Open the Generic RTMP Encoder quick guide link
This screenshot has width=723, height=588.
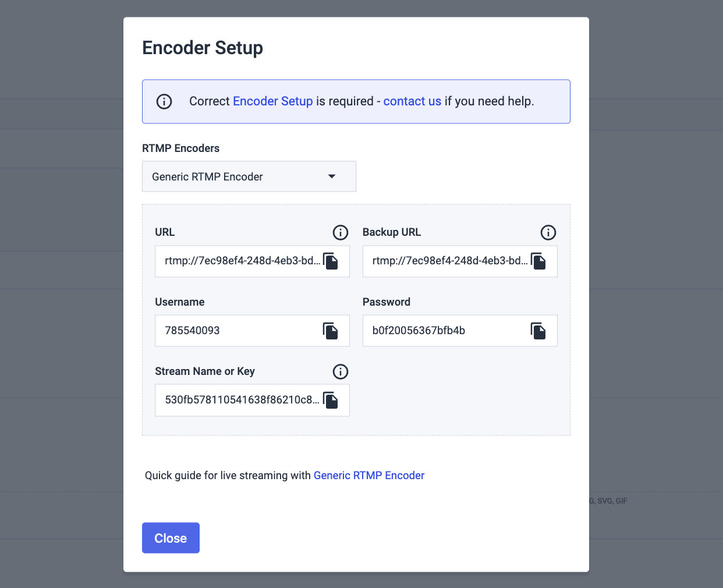369,475
